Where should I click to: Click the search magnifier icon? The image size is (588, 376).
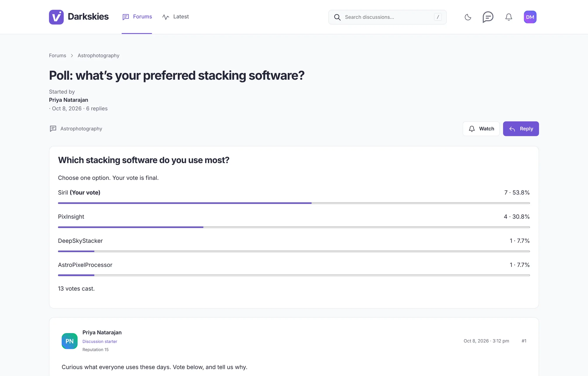click(337, 17)
